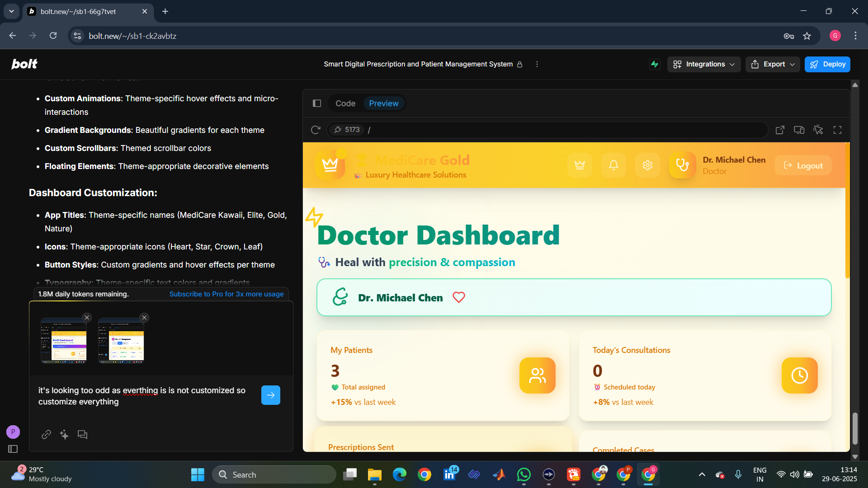Open settings gear in MediCare header
The height and width of the screenshot is (488, 868).
(647, 165)
